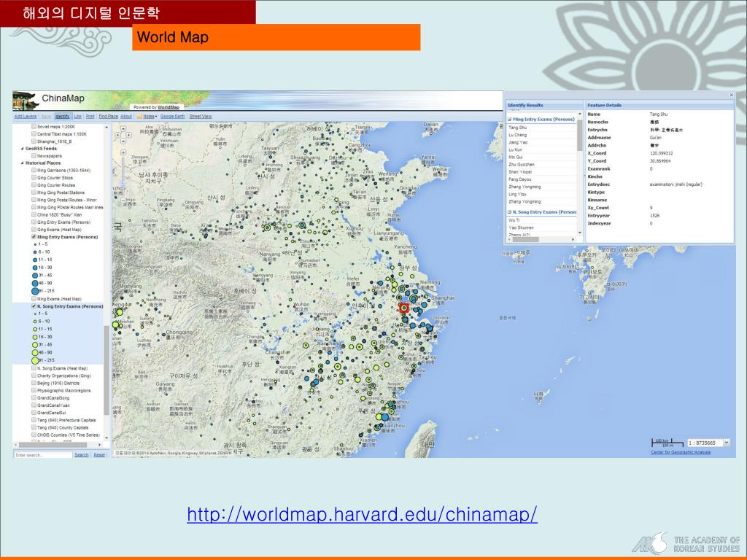Pan the map down with the arrow button

pos(123,141)
